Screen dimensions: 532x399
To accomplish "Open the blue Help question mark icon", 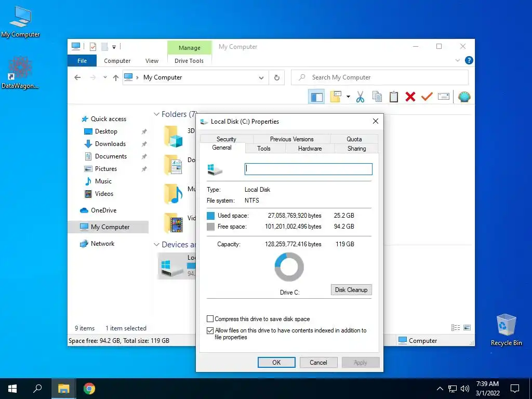I will 469,60.
